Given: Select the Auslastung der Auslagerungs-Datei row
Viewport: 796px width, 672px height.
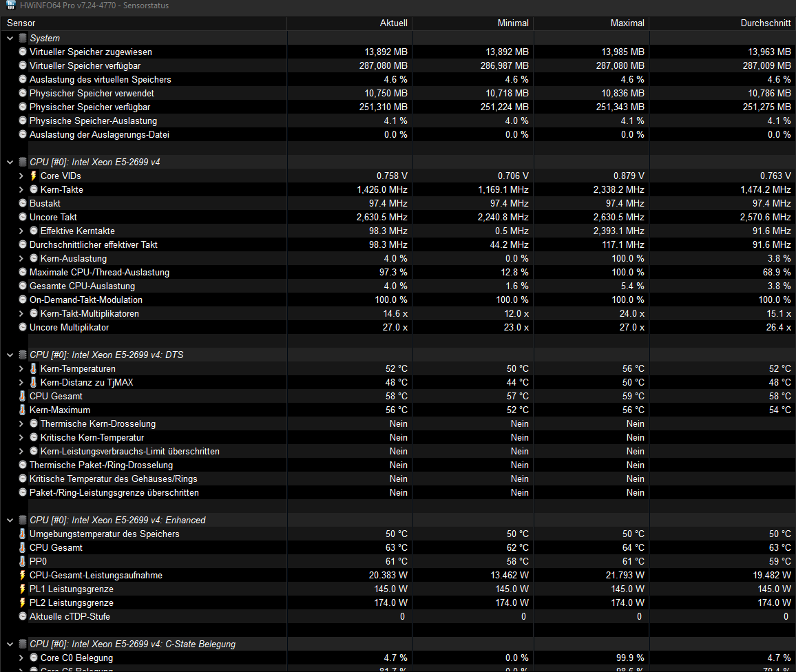Looking at the screenshot, I should point(398,134).
